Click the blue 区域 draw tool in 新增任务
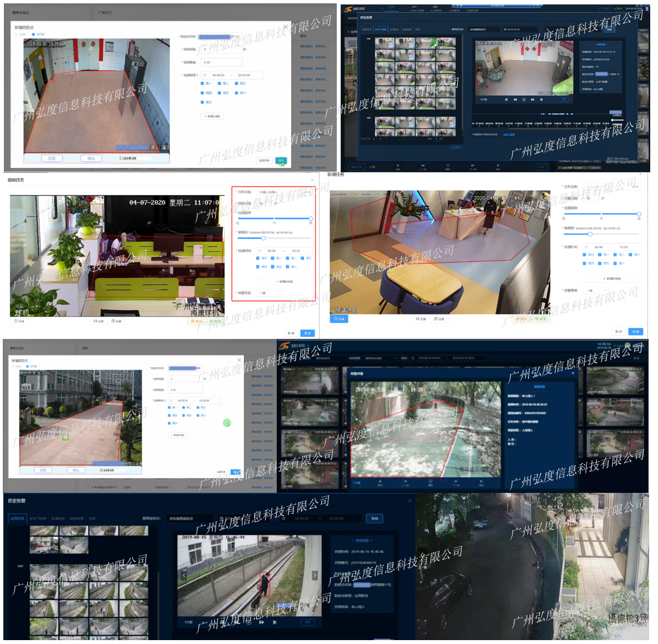Screen dimensions: 658x644 coord(338,319)
